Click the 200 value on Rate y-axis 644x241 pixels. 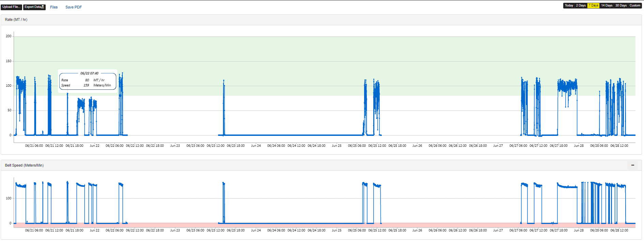(9, 36)
